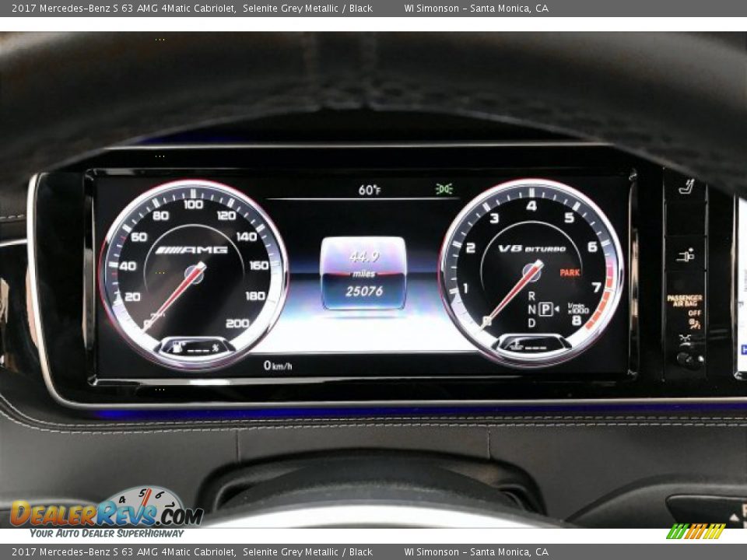Click the 25076 odometer reading
747x560 pixels.
364,291
